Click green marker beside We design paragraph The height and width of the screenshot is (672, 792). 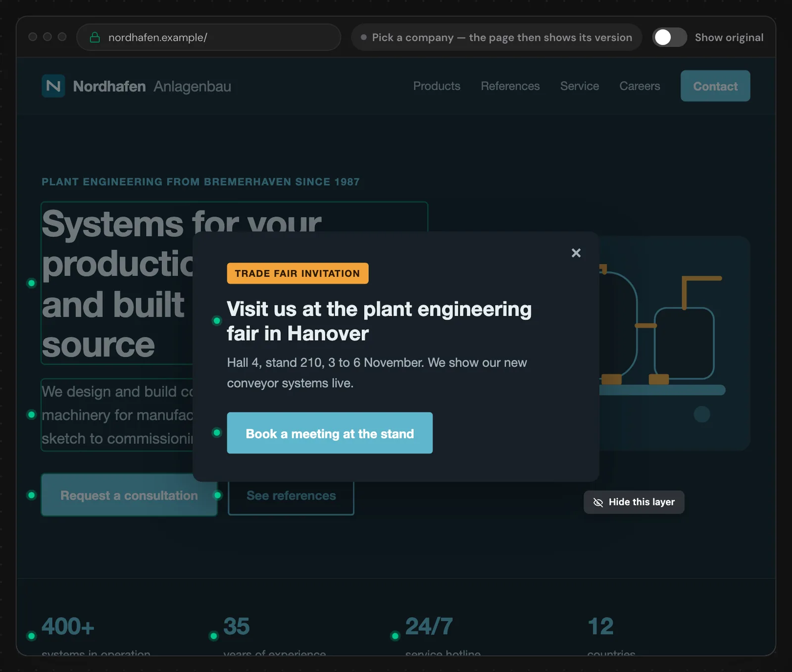(32, 414)
